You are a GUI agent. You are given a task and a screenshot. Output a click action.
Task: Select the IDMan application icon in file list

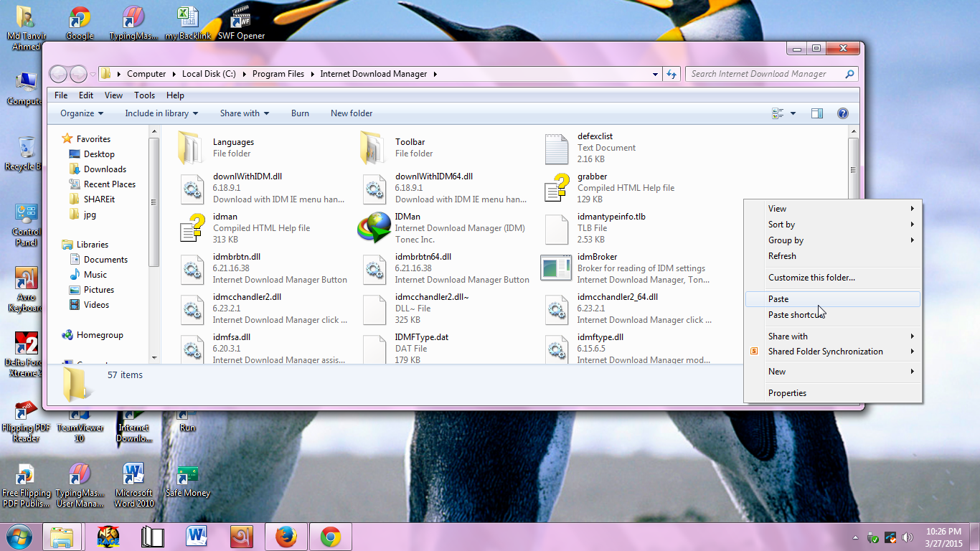[x=374, y=228]
